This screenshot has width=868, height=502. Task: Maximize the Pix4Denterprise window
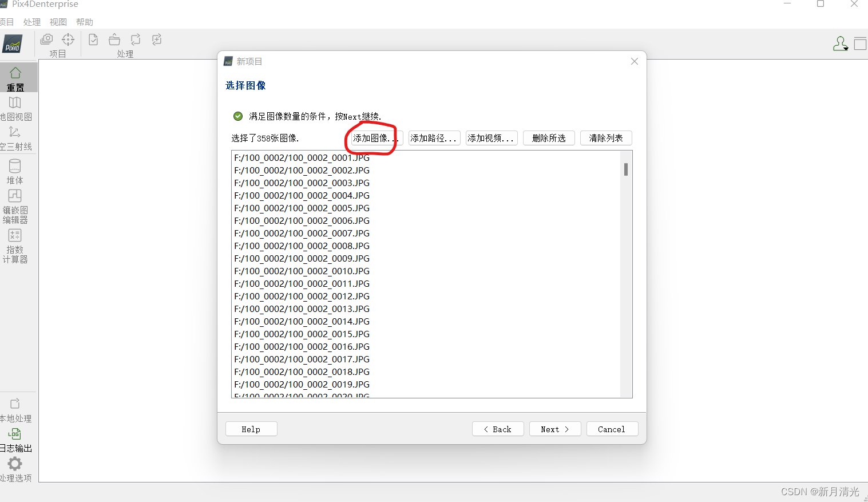[x=821, y=4]
